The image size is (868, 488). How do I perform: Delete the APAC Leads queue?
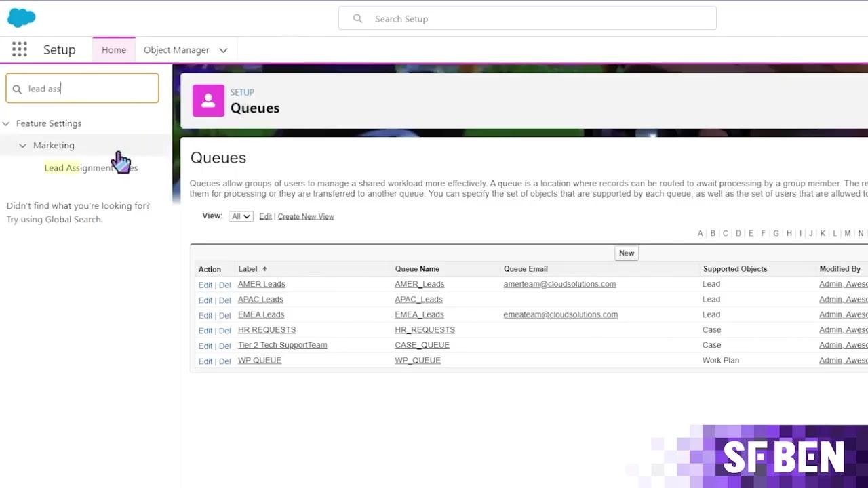point(224,300)
